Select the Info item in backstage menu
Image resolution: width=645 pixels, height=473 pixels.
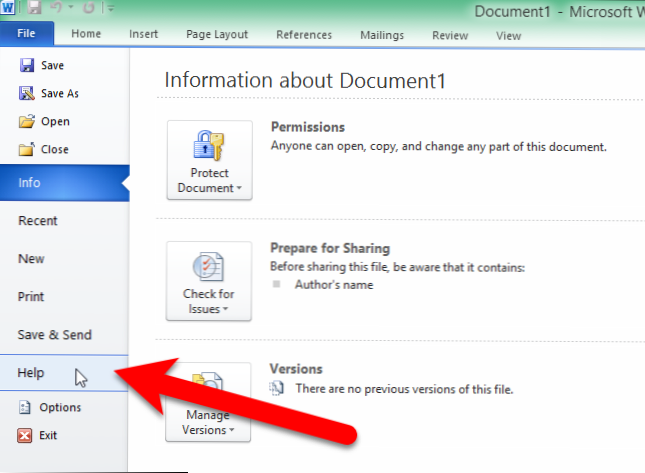click(65, 183)
